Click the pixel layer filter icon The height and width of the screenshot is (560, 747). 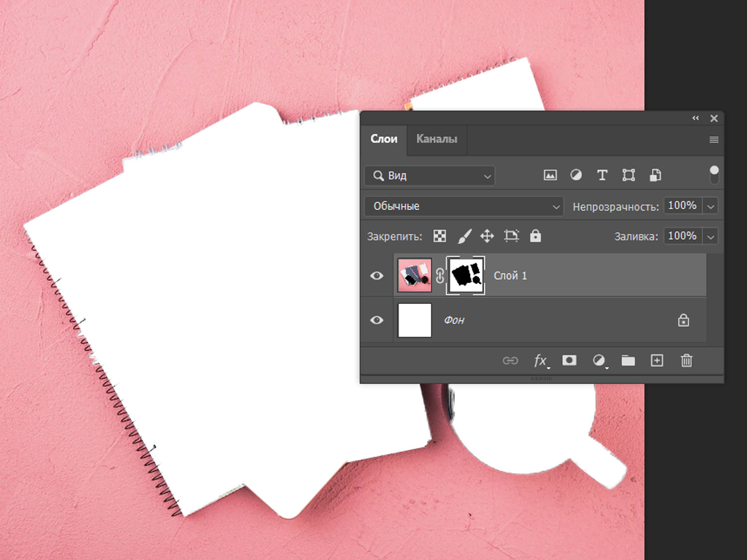tap(550, 176)
